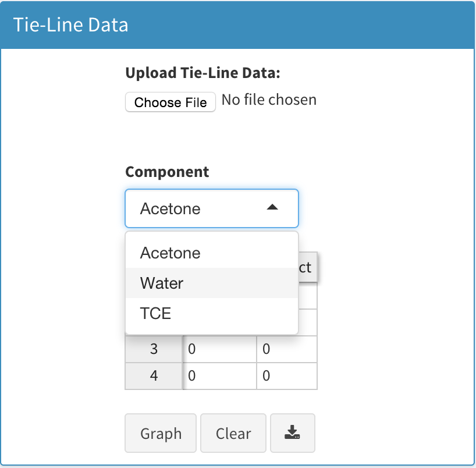Click the caret arrow of Component dropdown
The height and width of the screenshot is (468, 476).
[x=272, y=208]
